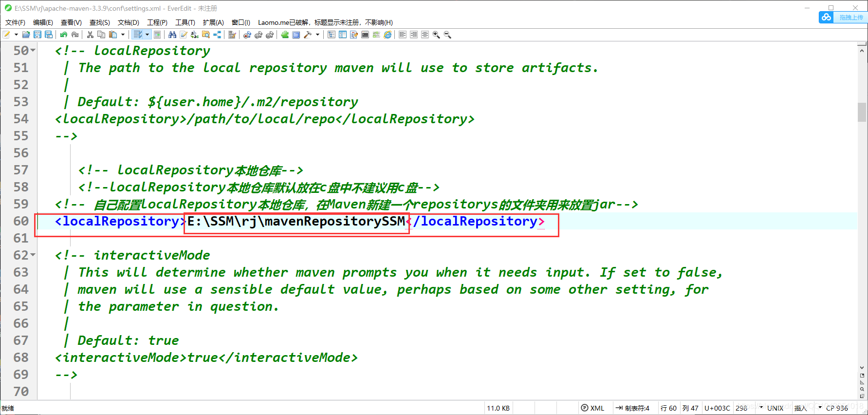
Task: Click the scrollbar down arrow
Action: click(x=862, y=368)
